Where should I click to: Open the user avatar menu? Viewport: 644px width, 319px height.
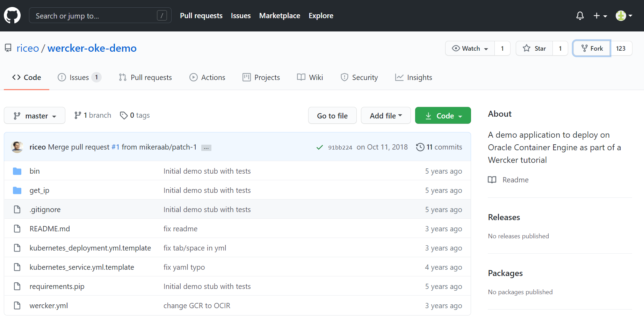point(624,16)
